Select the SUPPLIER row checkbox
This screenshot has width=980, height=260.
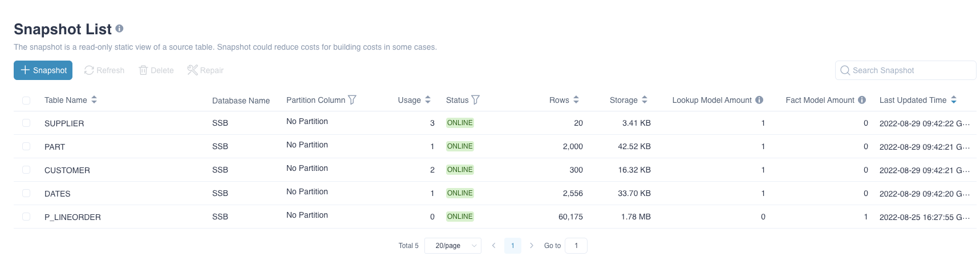26,123
